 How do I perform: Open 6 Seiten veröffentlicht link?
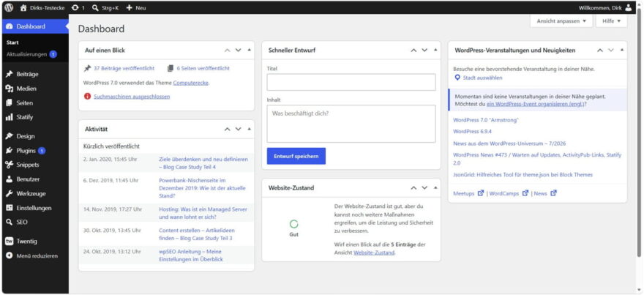203,68
